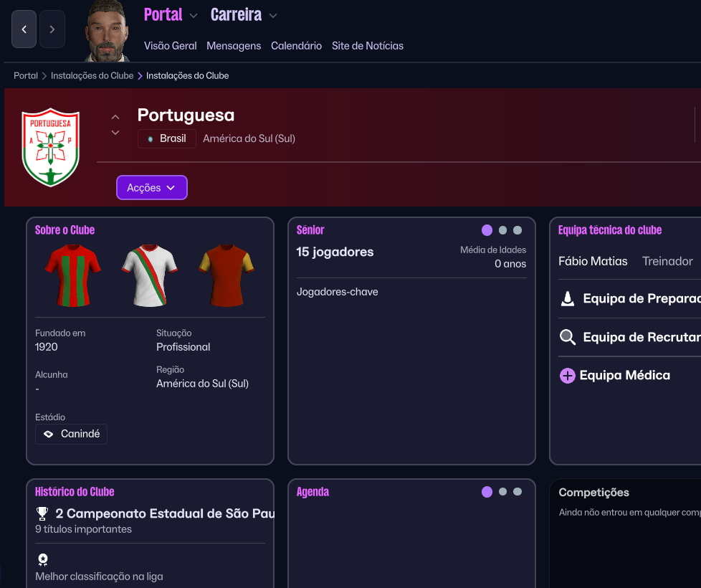Select the second page dot in Sénior panel

(502, 230)
